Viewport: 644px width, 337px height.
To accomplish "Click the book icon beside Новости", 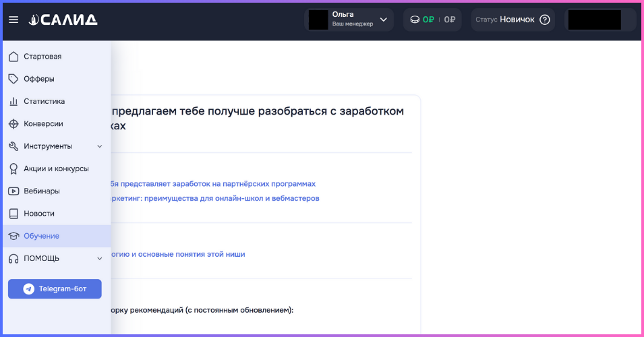I will [13, 214].
